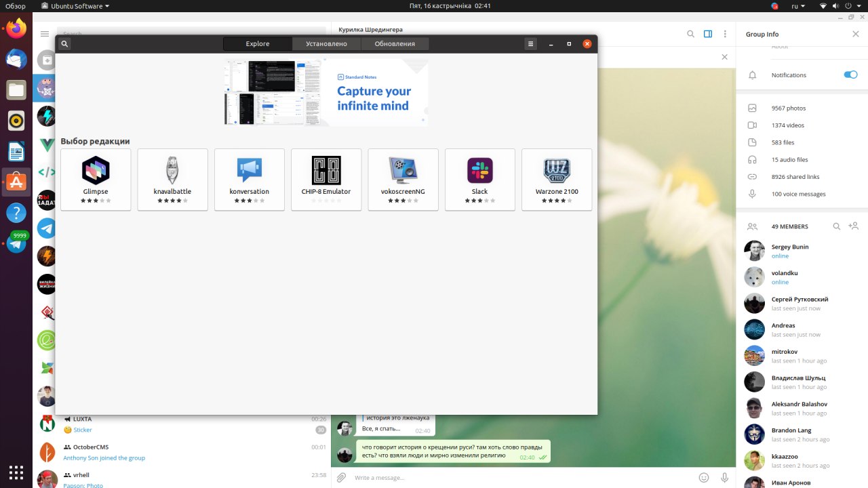Screen dimensions: 868x488
Task: Open the Glimpse app card
Action: click(96, 180)
